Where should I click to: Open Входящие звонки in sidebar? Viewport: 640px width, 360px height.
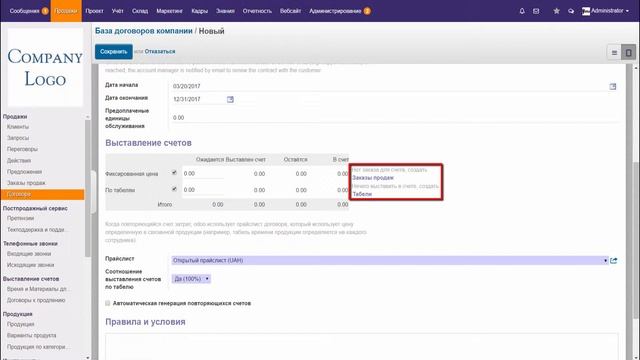tap(29, 254)
